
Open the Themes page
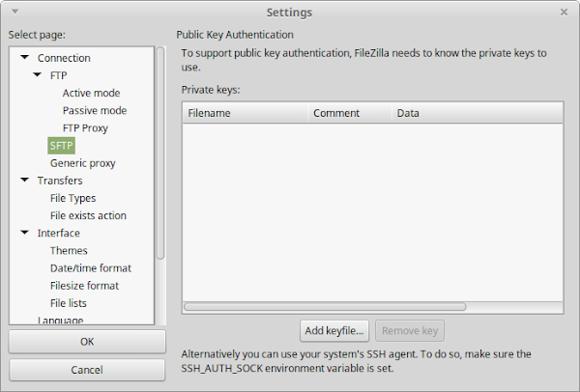(69, 250)
